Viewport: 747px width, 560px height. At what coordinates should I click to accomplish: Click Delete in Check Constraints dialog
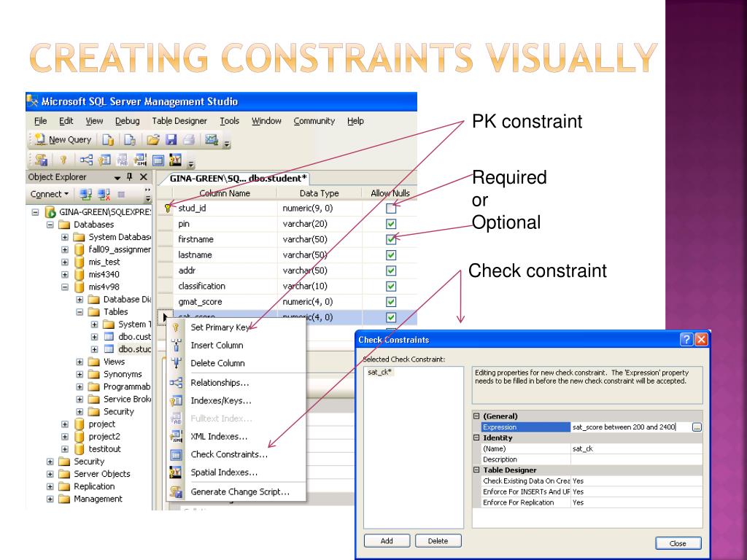click(x=438, y=541)
